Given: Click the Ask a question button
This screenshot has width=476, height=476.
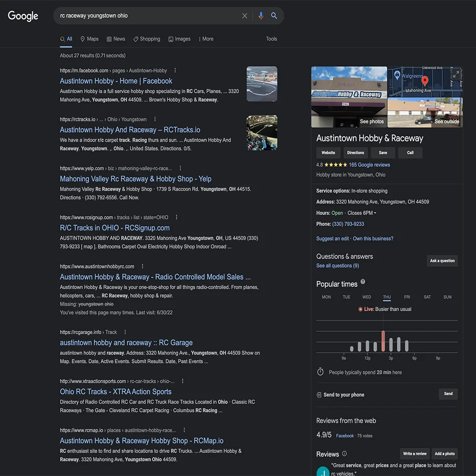Looking at the screenshot, I should pos(442,261).
